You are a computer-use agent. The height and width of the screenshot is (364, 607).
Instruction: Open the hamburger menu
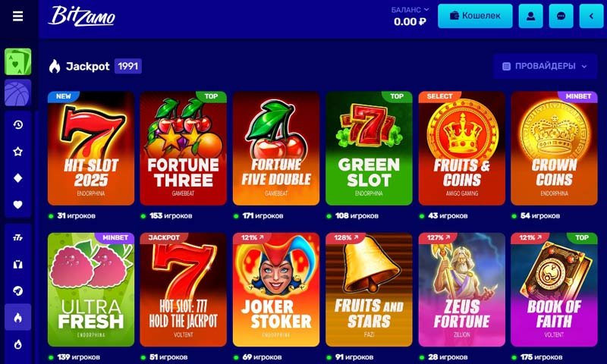coord(17,16)
